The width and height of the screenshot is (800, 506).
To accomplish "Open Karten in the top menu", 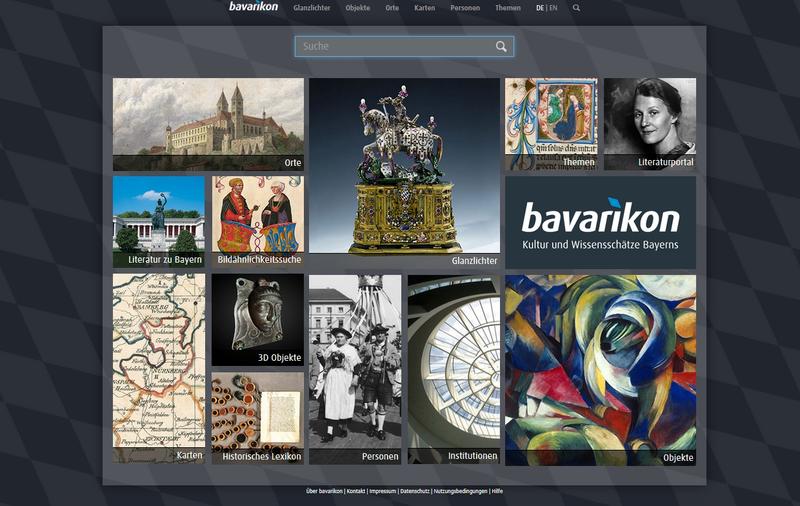I will tap(424, 8).
